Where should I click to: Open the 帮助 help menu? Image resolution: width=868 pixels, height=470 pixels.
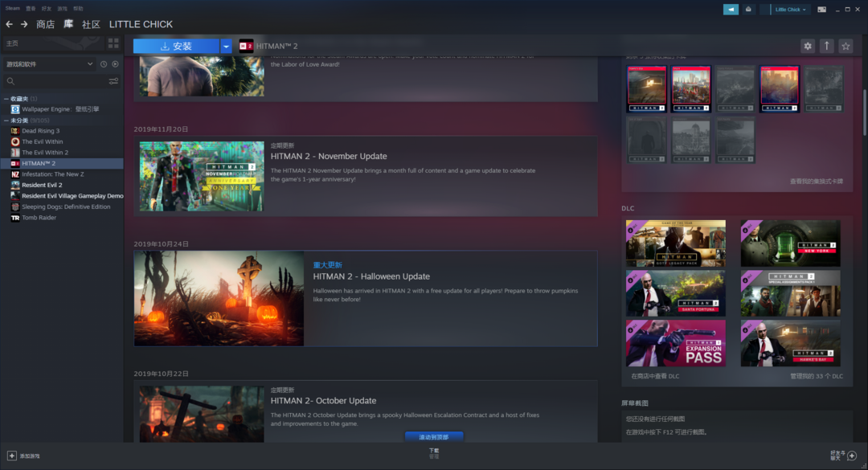tap(78, 8)
